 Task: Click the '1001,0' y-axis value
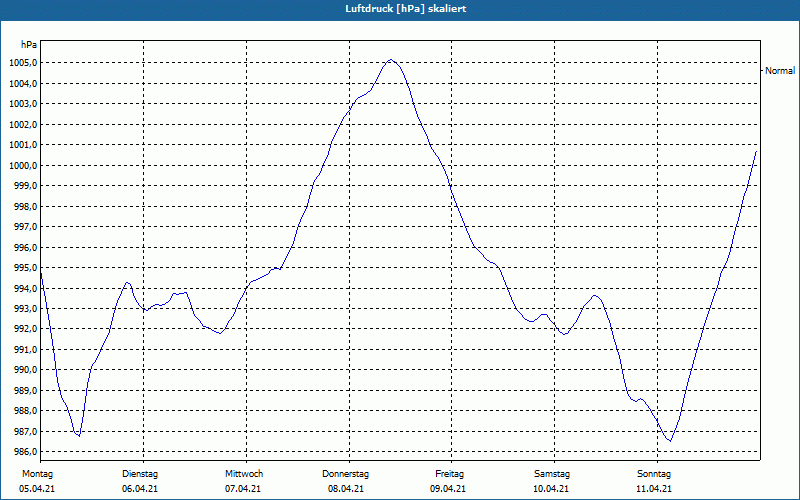(x=23, y=145)
